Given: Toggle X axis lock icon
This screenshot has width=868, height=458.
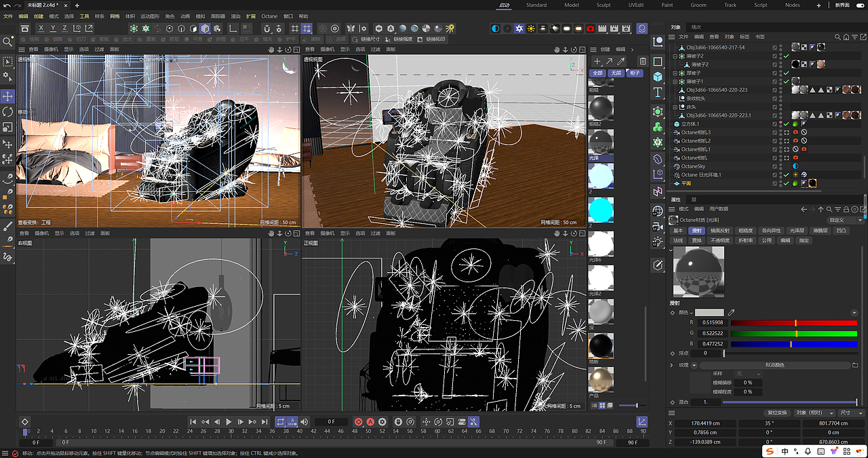Looking at the screenshot, I should [41, 28].
